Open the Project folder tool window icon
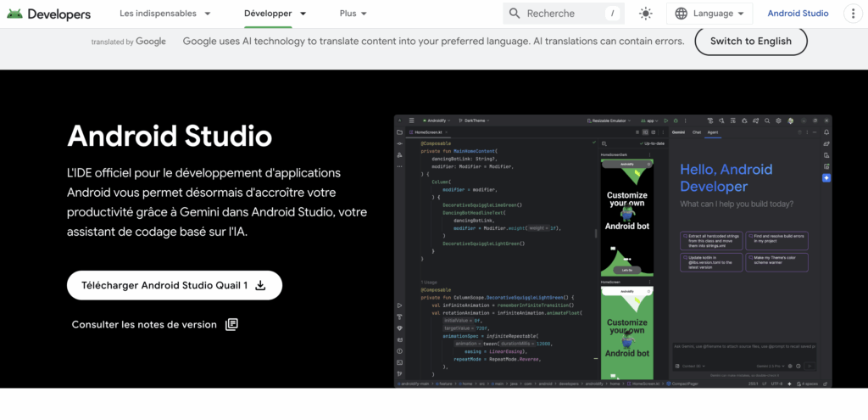 399,132
